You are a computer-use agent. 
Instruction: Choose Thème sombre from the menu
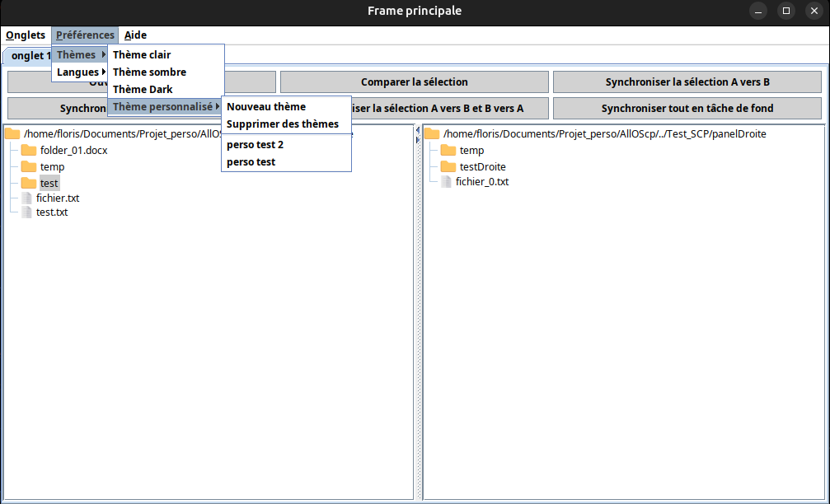(149, 72)
